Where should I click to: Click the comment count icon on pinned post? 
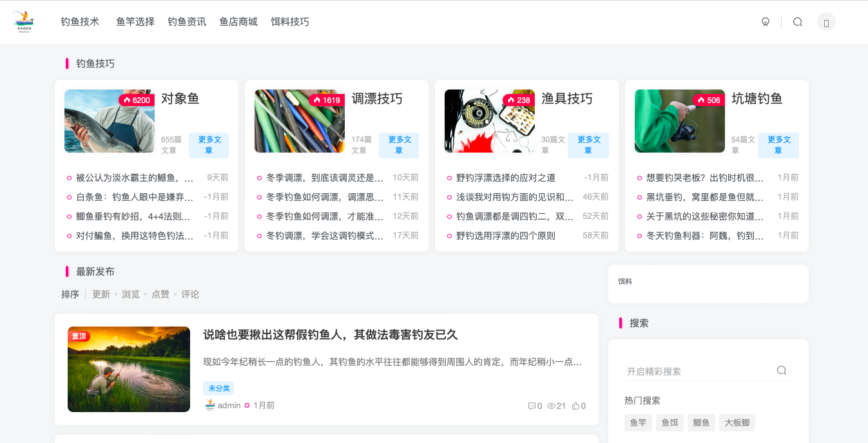pos(532,406)
